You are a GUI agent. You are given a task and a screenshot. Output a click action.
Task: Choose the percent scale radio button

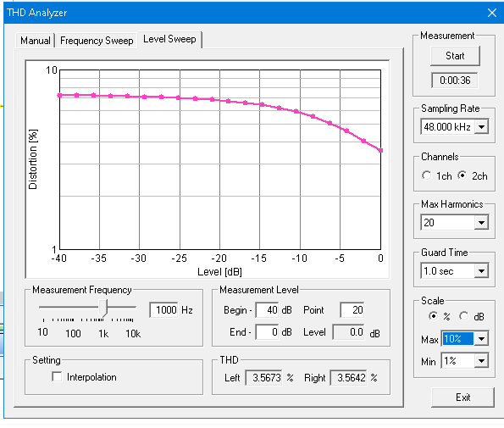(434, 316)
